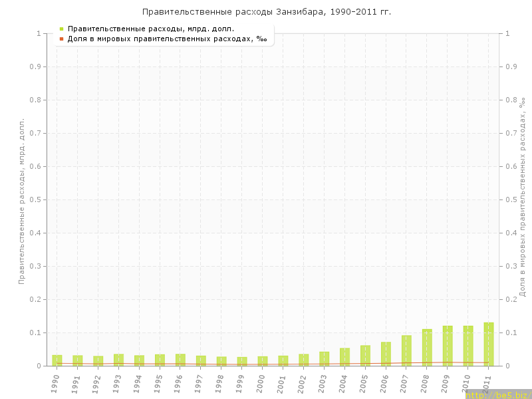Click the chart title about Zanzibar spending
The image size is (532, 399).
pos(266,12)
